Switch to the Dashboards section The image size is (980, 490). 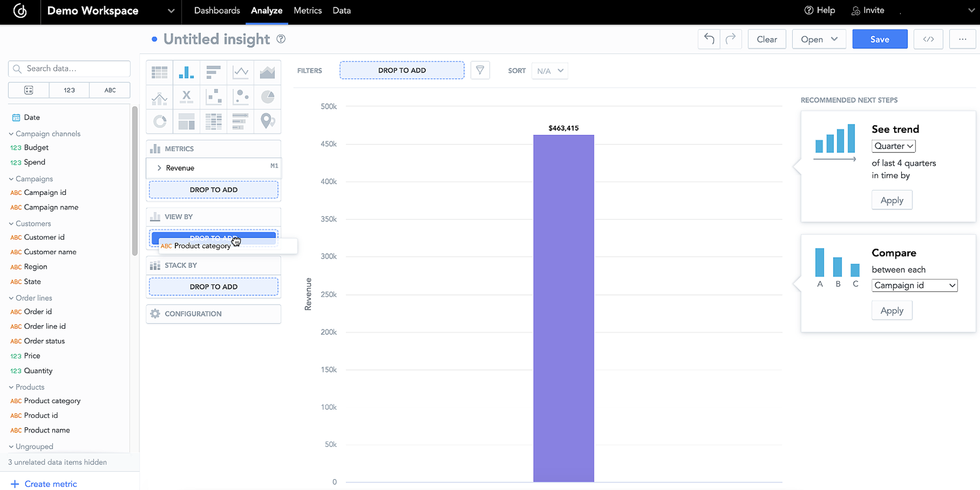coord(217,10)
